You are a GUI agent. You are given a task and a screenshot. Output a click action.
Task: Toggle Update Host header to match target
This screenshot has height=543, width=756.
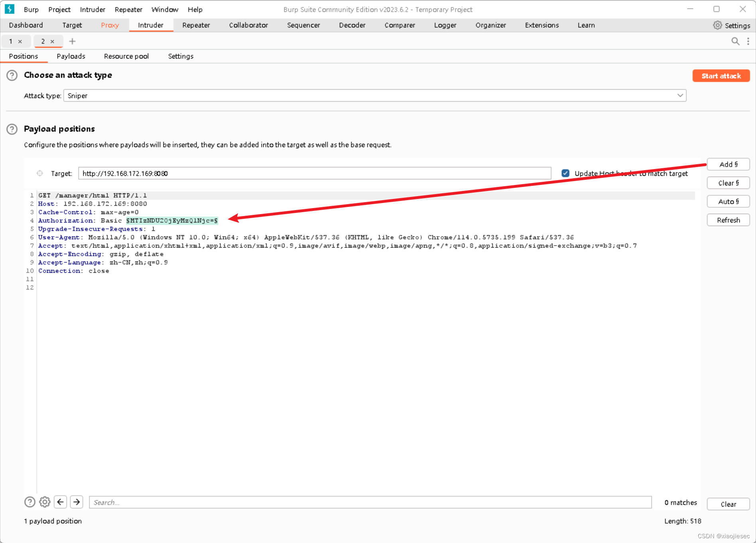pos(565,173)
